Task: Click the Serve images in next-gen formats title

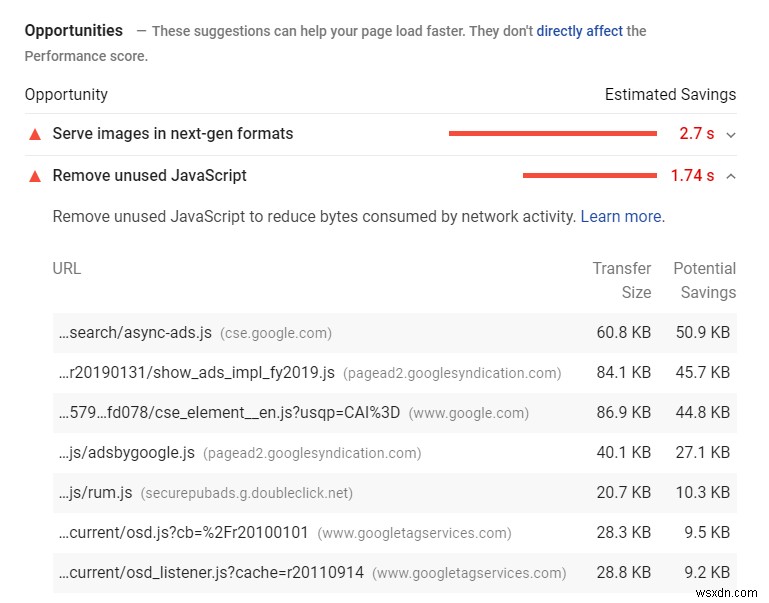Action: tap(173, 133)
